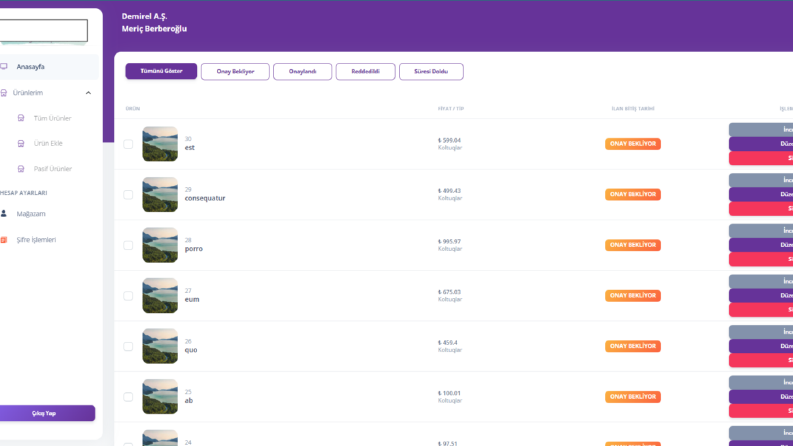Click the gray İncele button for consequatur
Image resolution: width=793 pixels, height=446 pixels.
[x=761, y=180]
